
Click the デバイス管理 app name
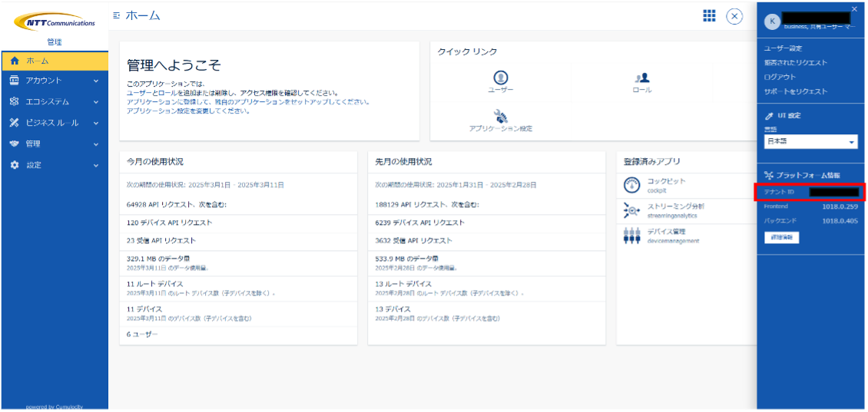[x=666, y=232]
